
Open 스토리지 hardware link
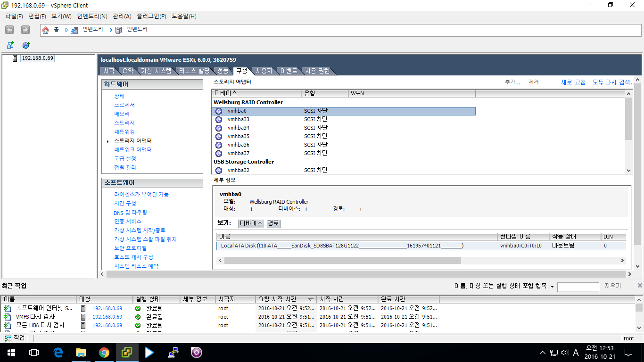pyautogui.click(x=124, y=123)
